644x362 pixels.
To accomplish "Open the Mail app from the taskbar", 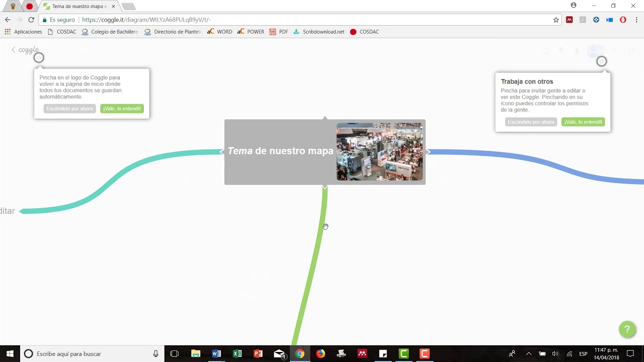I will point(279,354).
